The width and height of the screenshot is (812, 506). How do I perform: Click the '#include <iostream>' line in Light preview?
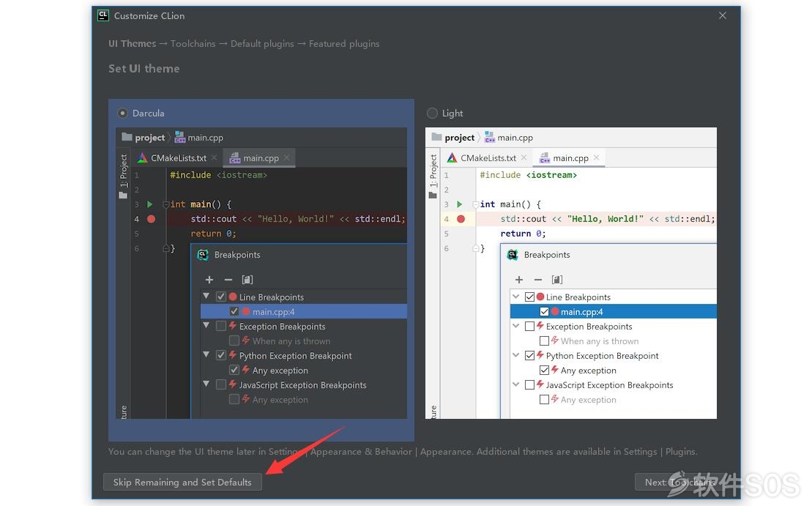(x=528, y=174)
